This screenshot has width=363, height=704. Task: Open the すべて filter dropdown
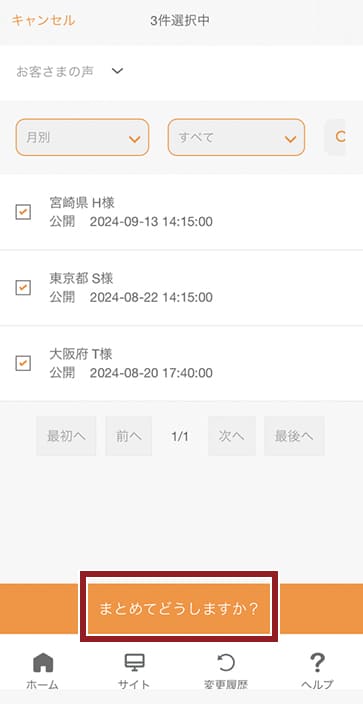(x=236, y=137)
